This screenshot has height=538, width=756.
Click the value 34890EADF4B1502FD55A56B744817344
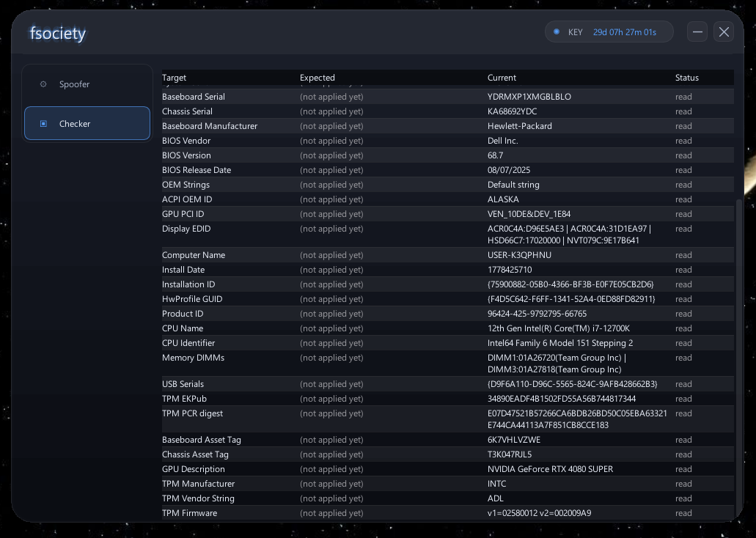561,399
